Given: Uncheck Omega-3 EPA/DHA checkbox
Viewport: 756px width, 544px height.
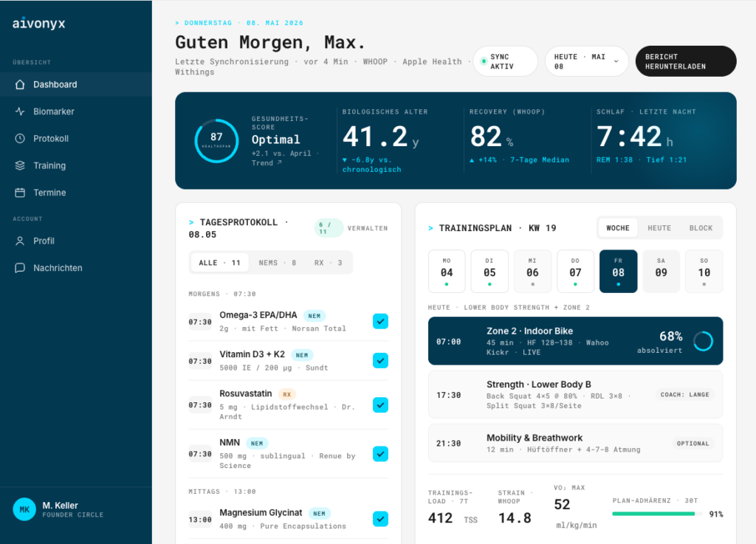Looking at the screenshot, I should click(380, 321).
